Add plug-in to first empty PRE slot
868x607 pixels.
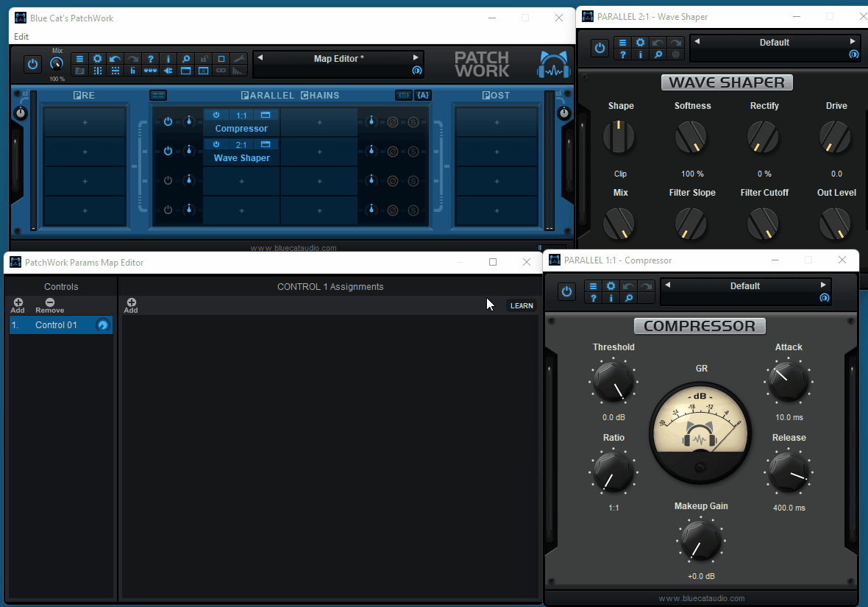pyautogui.click(x=85, y=122)
